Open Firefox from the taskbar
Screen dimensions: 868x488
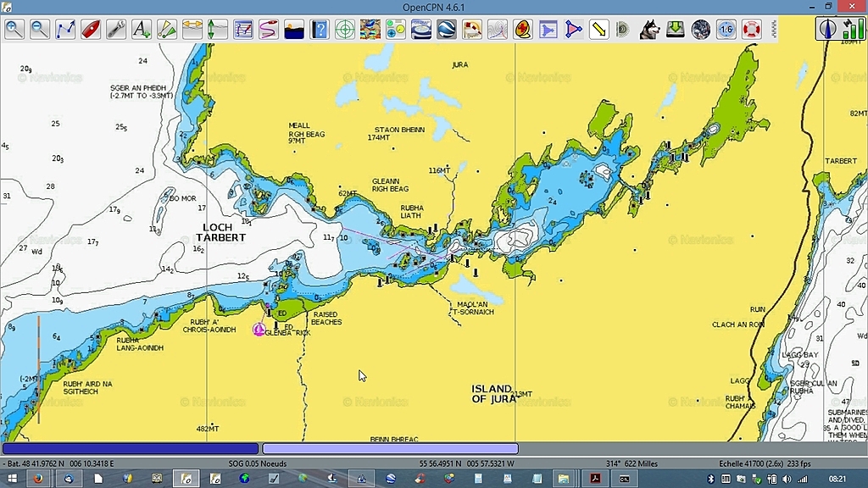pyautogui.click(x=38, y=479)
